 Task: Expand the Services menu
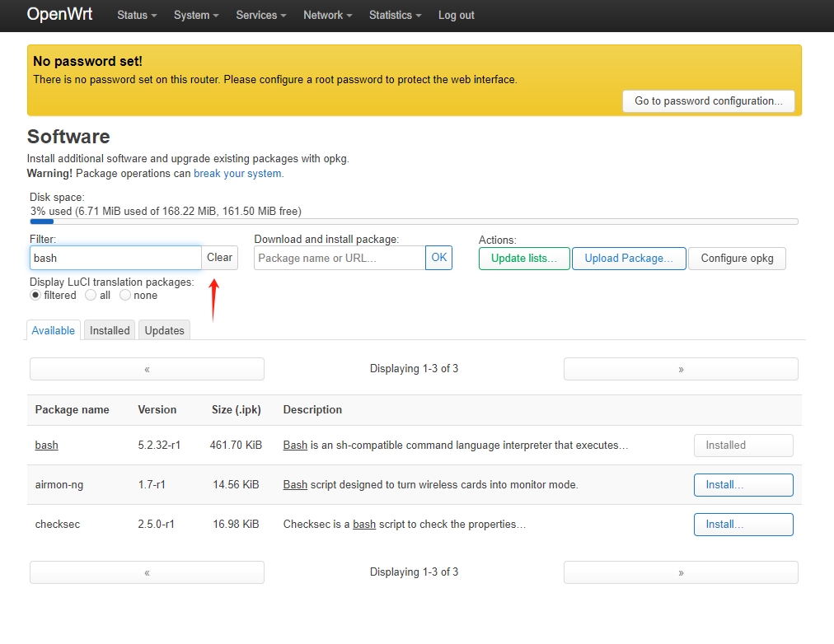coord(261,16)
